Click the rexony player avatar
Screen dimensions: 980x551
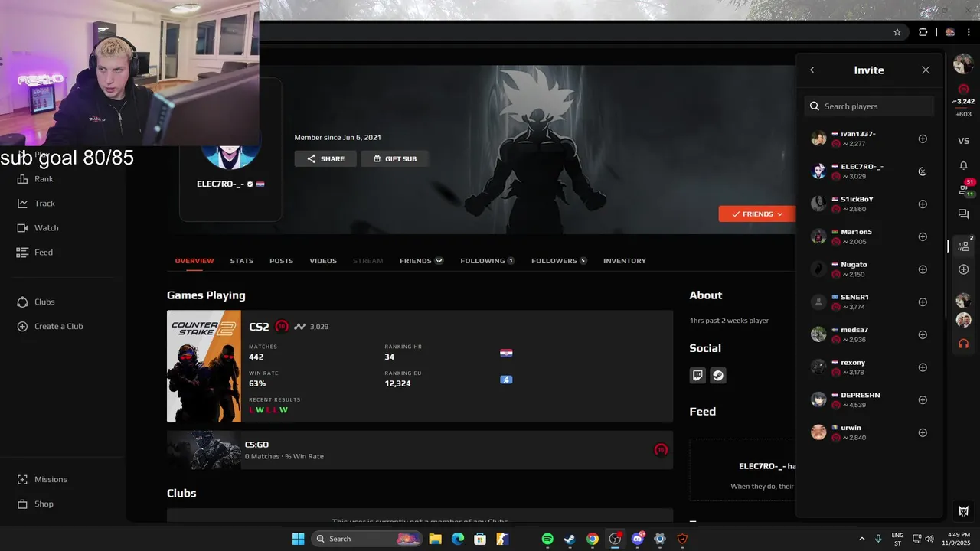click(818, 367)
